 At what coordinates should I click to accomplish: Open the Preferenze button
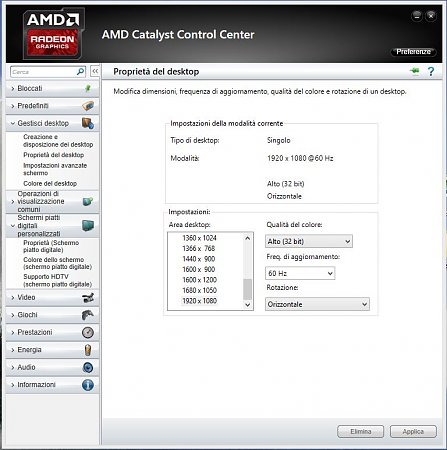pos(413,52)
